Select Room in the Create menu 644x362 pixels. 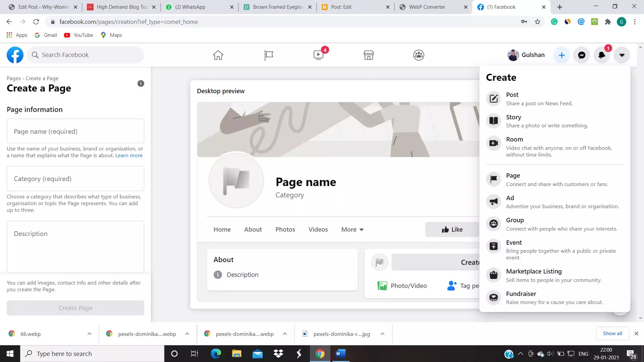[x=554, y=147]
